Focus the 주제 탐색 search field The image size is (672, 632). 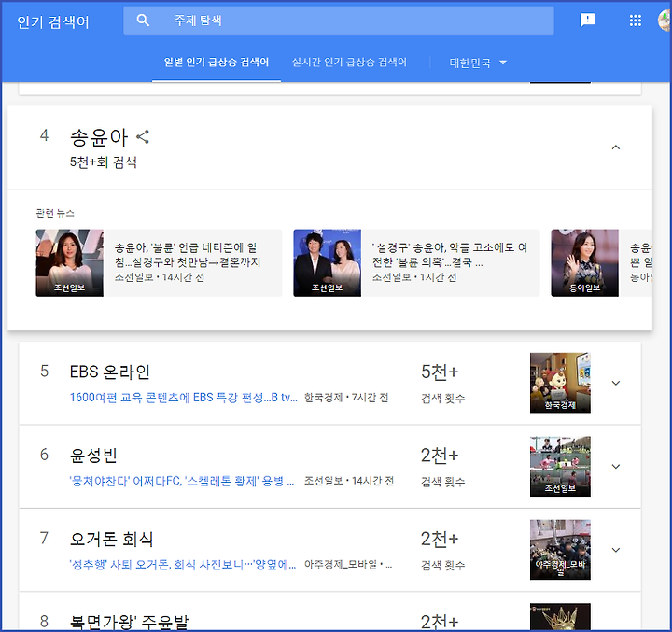pyautogui.click(x=339, y=21)
